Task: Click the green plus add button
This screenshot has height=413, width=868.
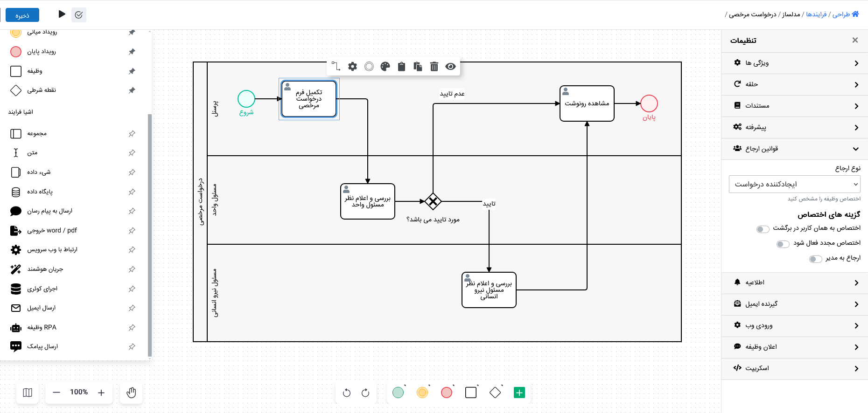Action: (x=519, y=393)
